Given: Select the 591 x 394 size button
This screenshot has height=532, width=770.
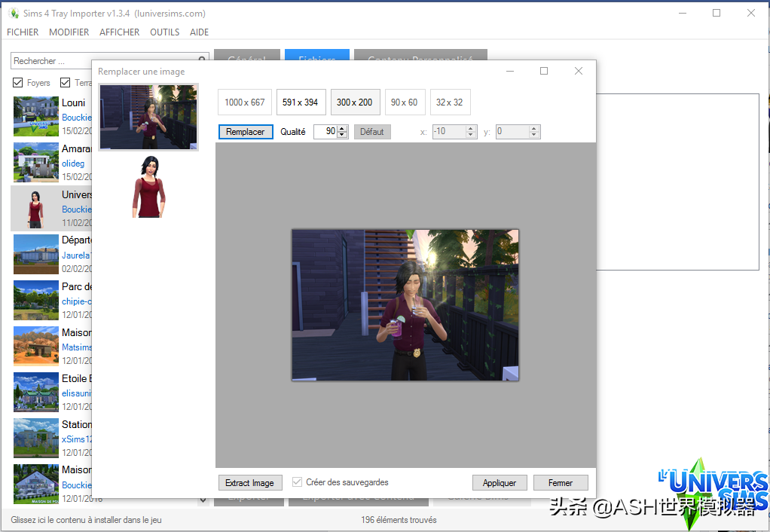Looking at the screenshot, I should [301, 102].
